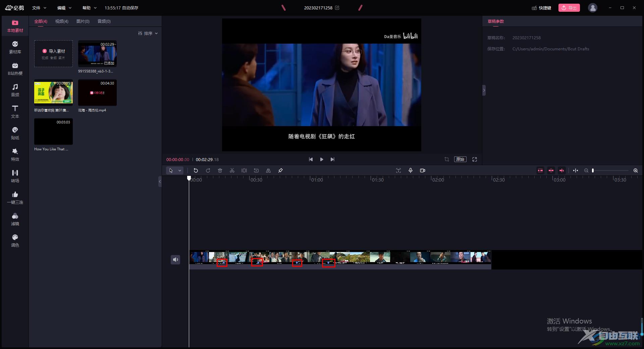Click the 导入素材 import button
Viewport: 644px width, 349px height.
coord(54,54)
